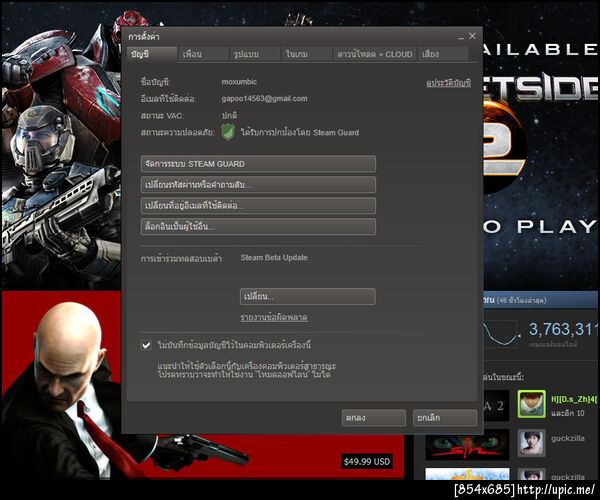Click the SiN game thumbnail
This screenshot has height=500, width=600.
467,447
